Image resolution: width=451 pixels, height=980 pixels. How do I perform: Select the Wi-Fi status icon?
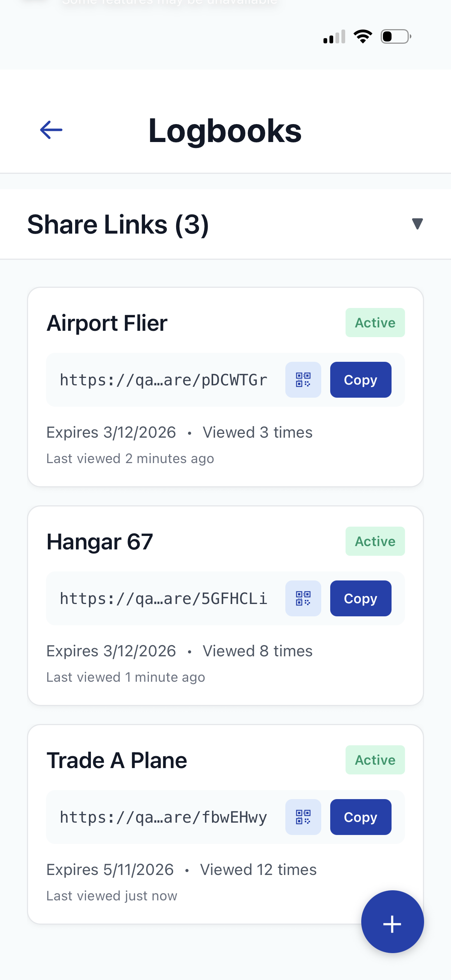(362, 36)
